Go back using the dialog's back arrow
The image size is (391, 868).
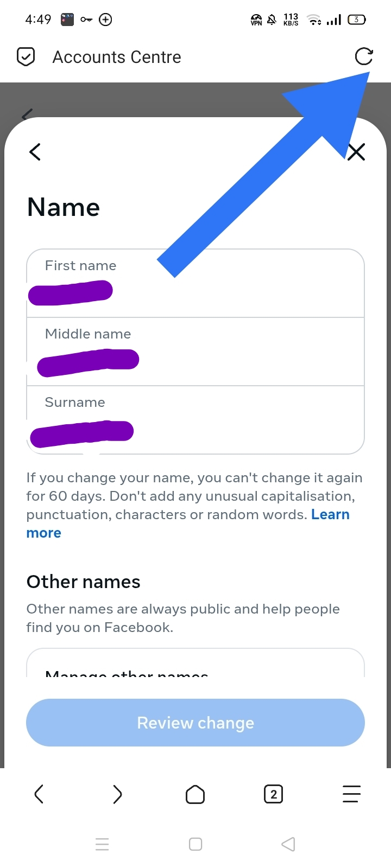pyautogui.click(x=35, y=152)
